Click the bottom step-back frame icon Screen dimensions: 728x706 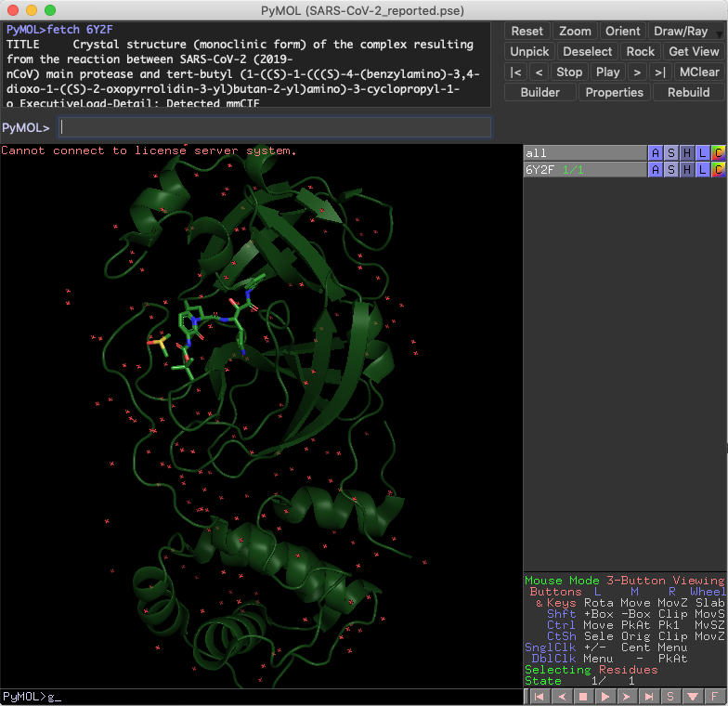(x=561, y=697)
